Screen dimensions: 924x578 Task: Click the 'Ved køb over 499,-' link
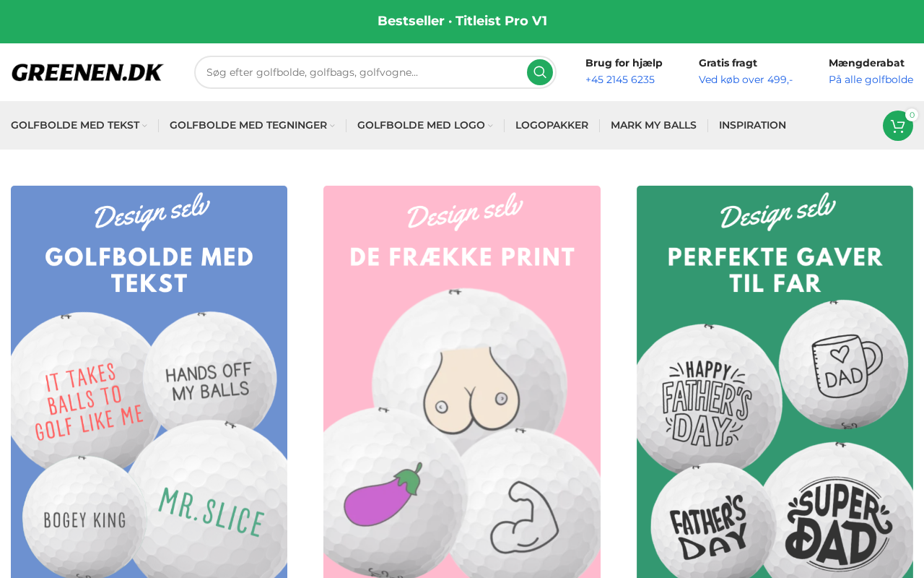point(746,79)
